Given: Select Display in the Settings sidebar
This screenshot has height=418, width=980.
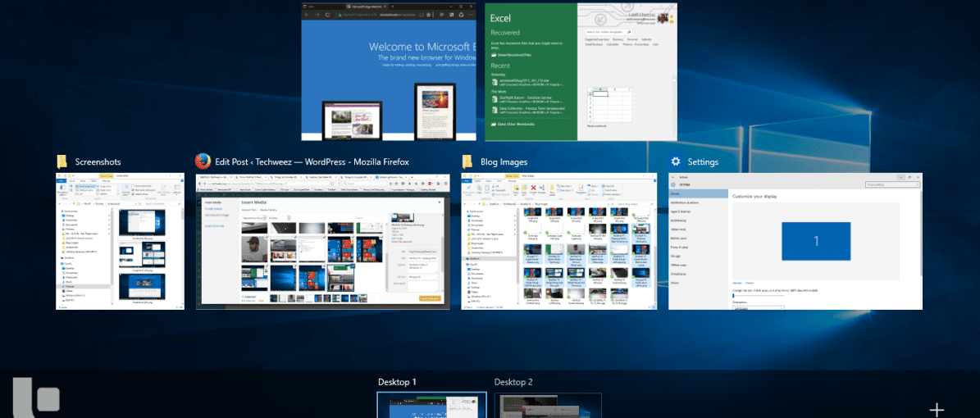Looking at the screenshot, I should 698,193.
